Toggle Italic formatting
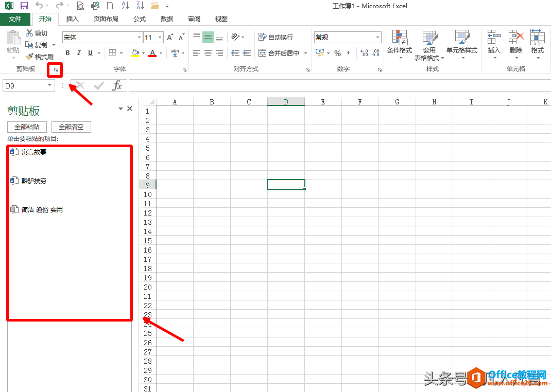The width and height of the screenshot is (551, 392). [79, 53]
